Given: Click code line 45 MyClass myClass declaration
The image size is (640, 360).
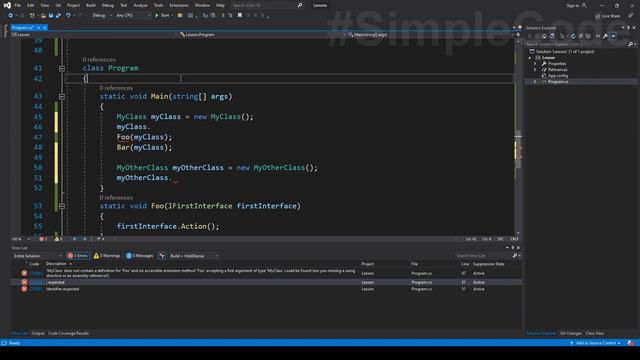Looking at the screenshot, I should 185,117.
